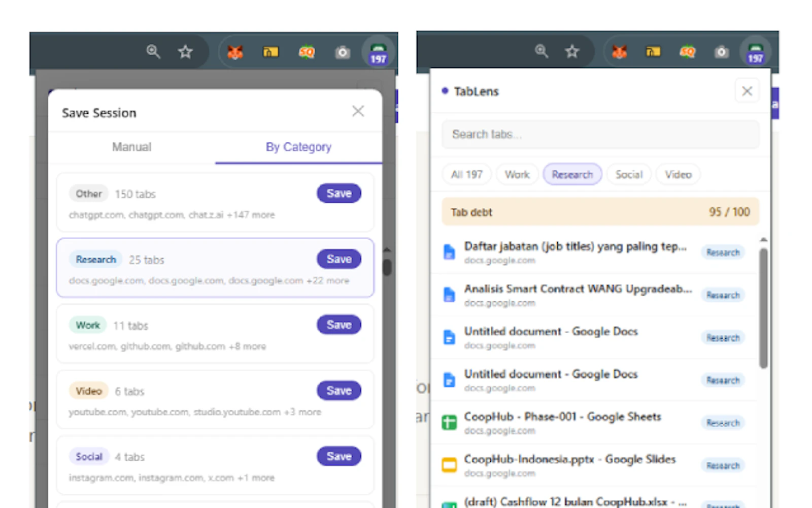Click chatgpt.com domain summary +147 more
The image size is (812, 508).
[x=172, y=215]
